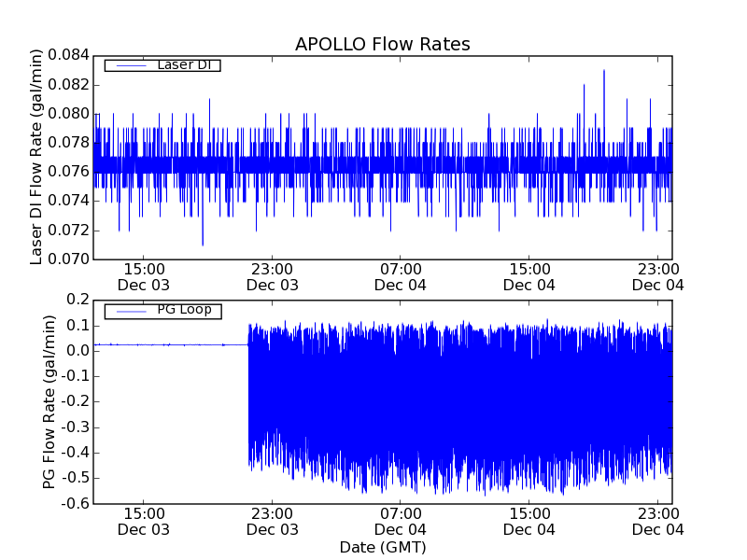Click "23:00 Dec 04" under the Laser DI plot
This screenshot has height=560, width=747.
pos(658,277)
